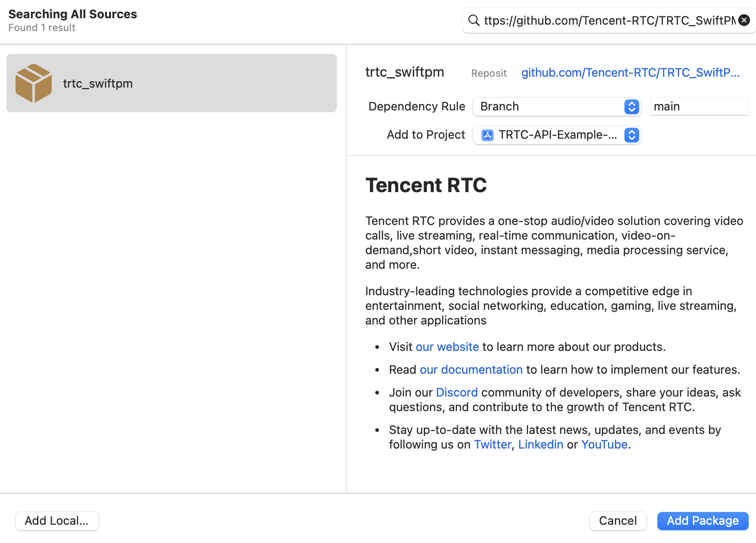Click the main branch name field
The height and width of the screenshot is (543, 756).
coord(698,107)
